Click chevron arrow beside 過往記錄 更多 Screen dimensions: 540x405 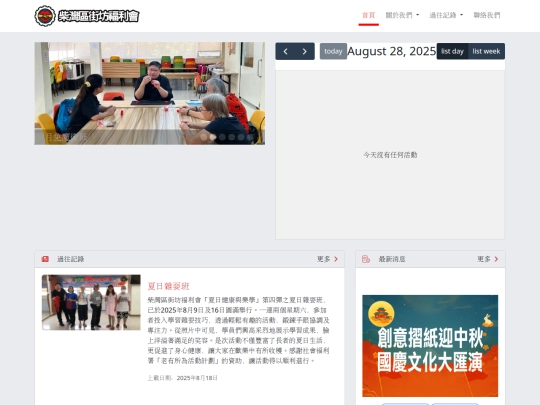tap(336, 259)
